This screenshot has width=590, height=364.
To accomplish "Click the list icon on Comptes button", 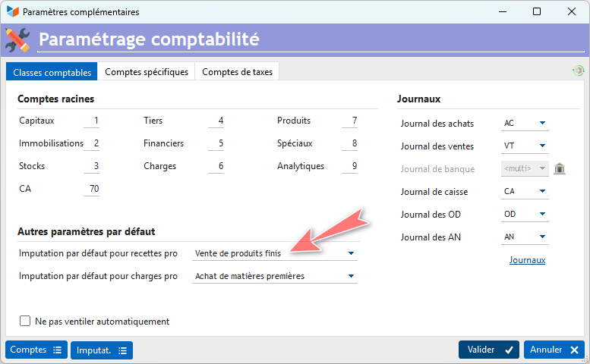I will [x=57, y=350].
